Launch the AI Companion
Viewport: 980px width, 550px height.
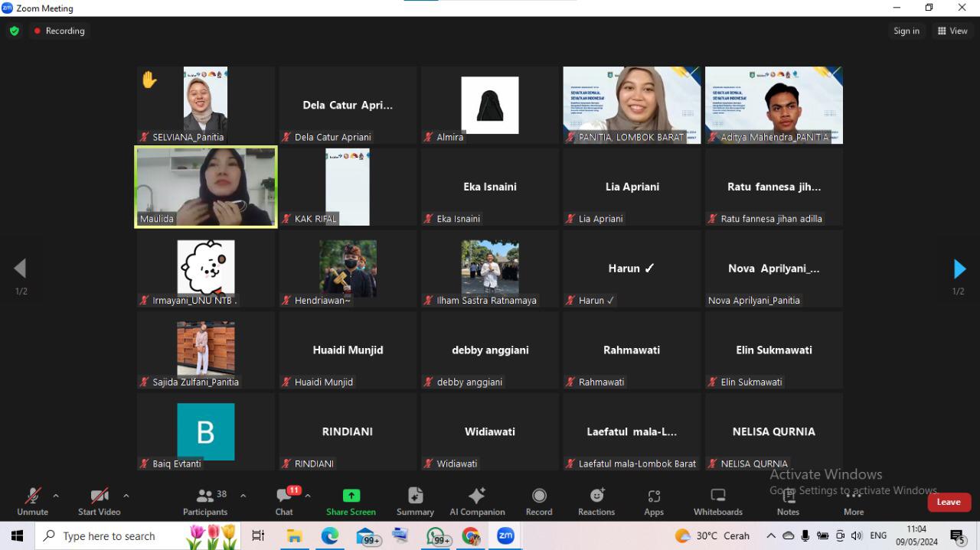pyautogui.click(x=477, y=502)
